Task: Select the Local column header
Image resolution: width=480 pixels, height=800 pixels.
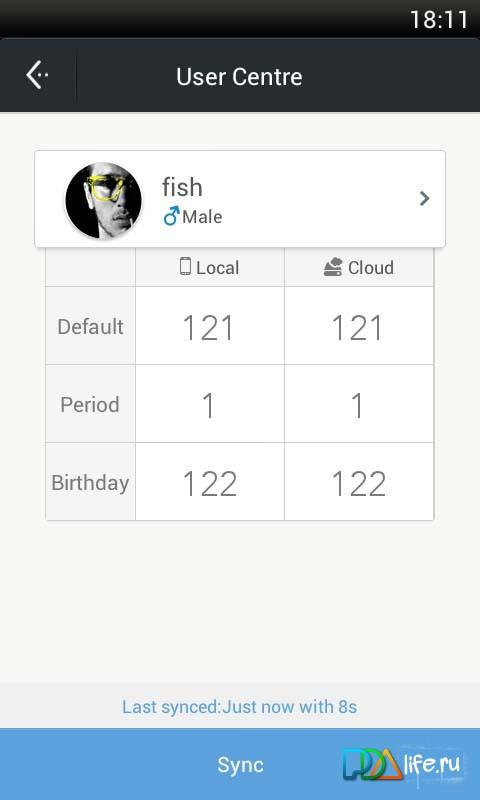Action: tap(210, 267)
